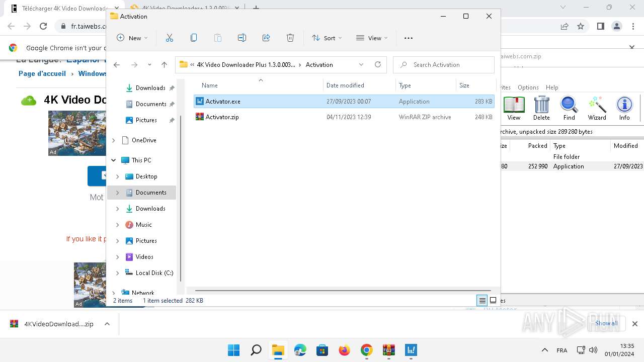Refresh the Activation folder view
The height and width of the screenshot is (362, 644).
(x=378, y=64)
